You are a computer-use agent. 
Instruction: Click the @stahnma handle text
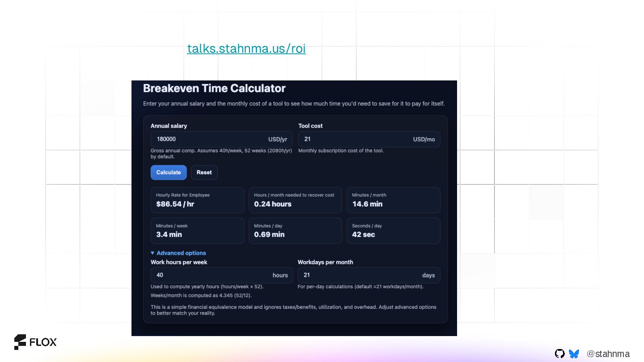point(608,354)
